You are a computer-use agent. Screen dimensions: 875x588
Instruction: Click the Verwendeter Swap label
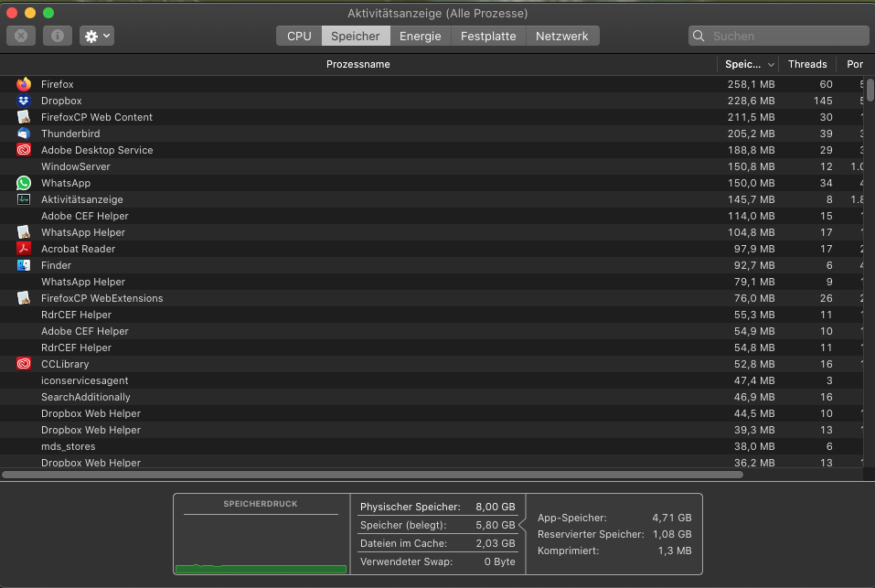click(406, 561)
